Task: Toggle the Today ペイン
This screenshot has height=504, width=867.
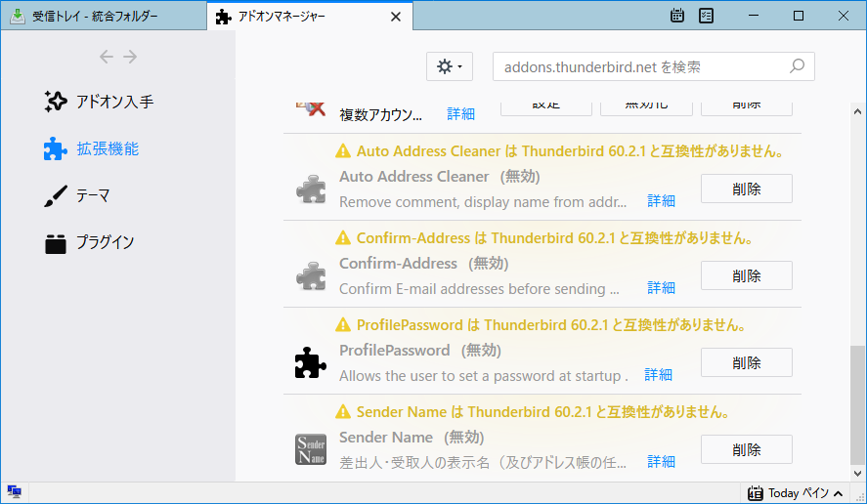Action: pos(796,493)
